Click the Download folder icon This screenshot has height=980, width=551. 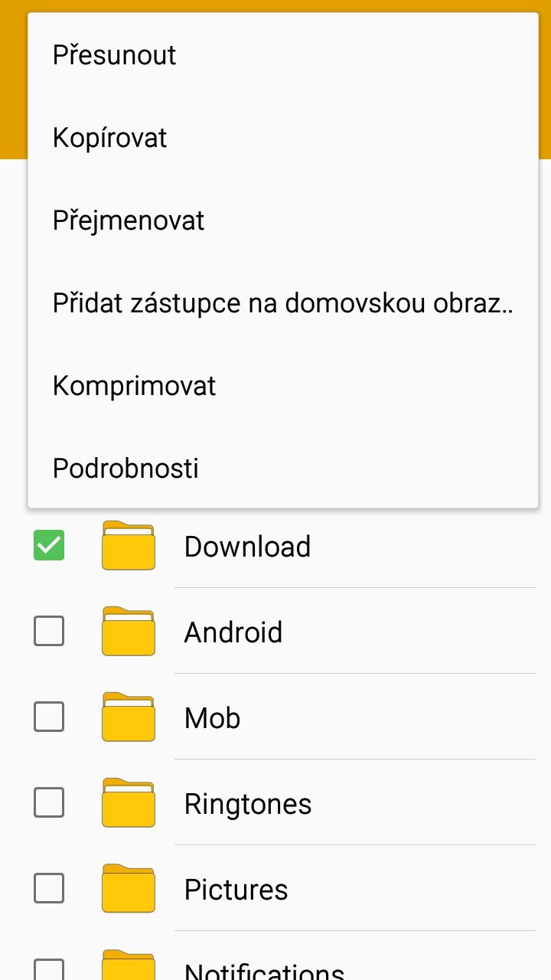point(128,546)
